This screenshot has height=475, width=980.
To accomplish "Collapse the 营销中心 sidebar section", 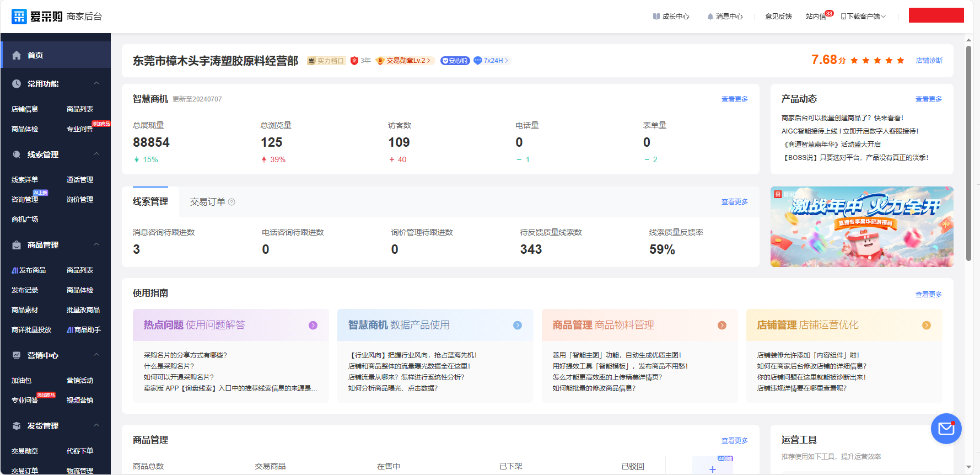I will click(x=96, y=355).
